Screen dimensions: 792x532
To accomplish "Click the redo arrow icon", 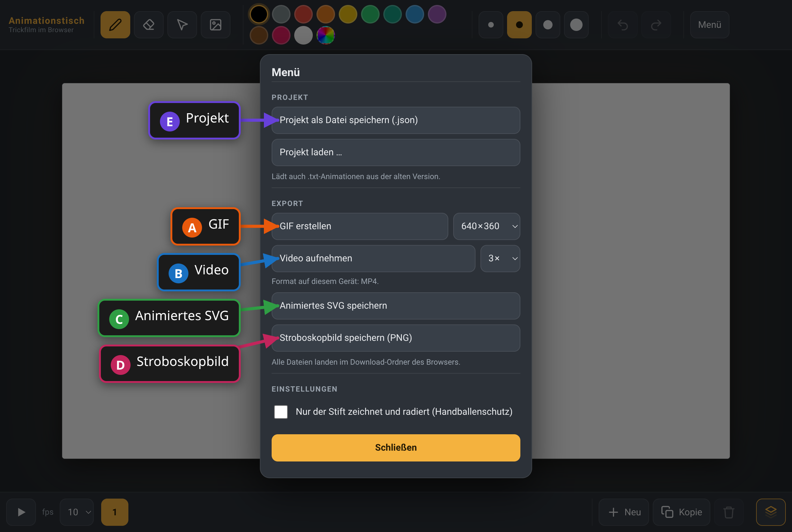I will click(656, 25).
